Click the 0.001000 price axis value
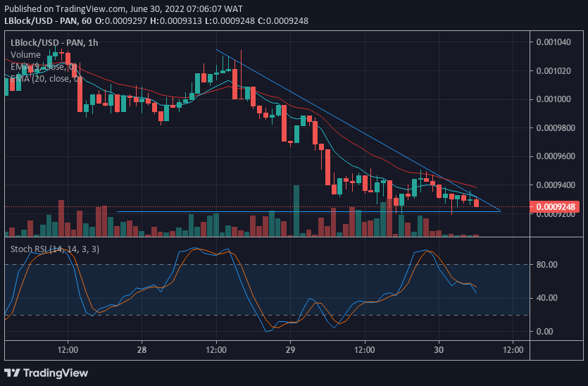 click(553, 99)
